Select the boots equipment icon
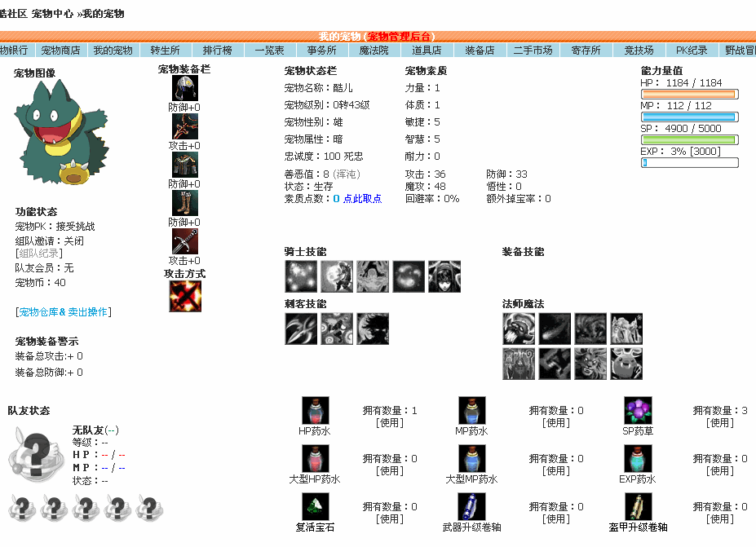 point(185,203)
